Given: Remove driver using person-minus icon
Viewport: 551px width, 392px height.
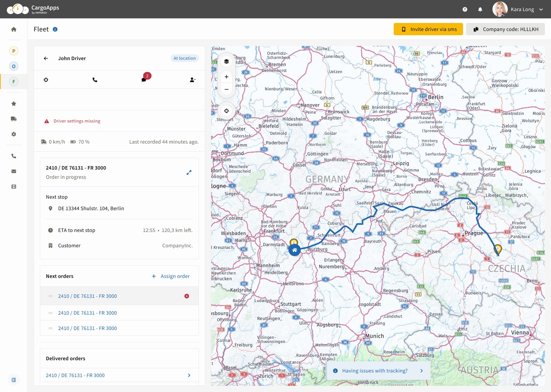Looking at the screenshot, I should pyautogui.click(x=193, y=80).
